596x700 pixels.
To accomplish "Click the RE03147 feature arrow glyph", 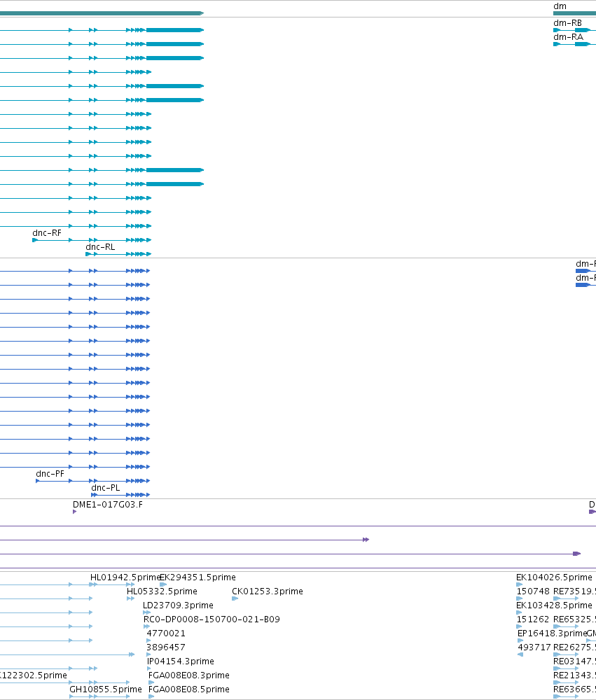I will point(566,668).
